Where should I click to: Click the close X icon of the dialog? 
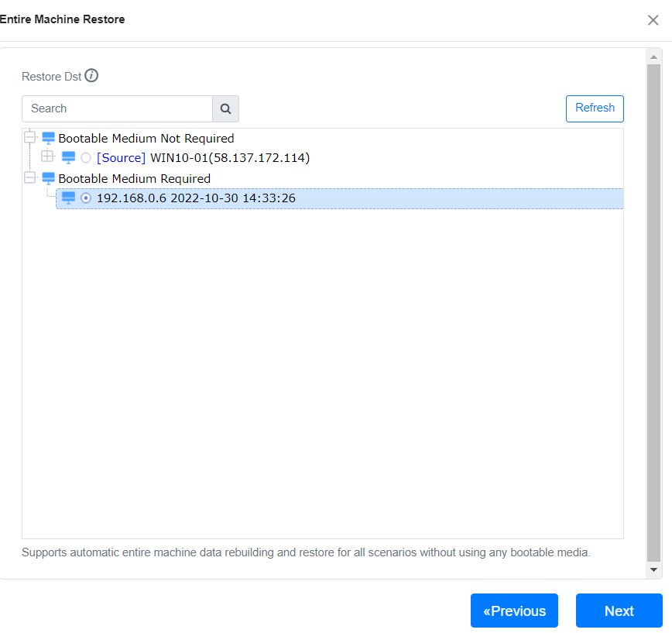653,20
